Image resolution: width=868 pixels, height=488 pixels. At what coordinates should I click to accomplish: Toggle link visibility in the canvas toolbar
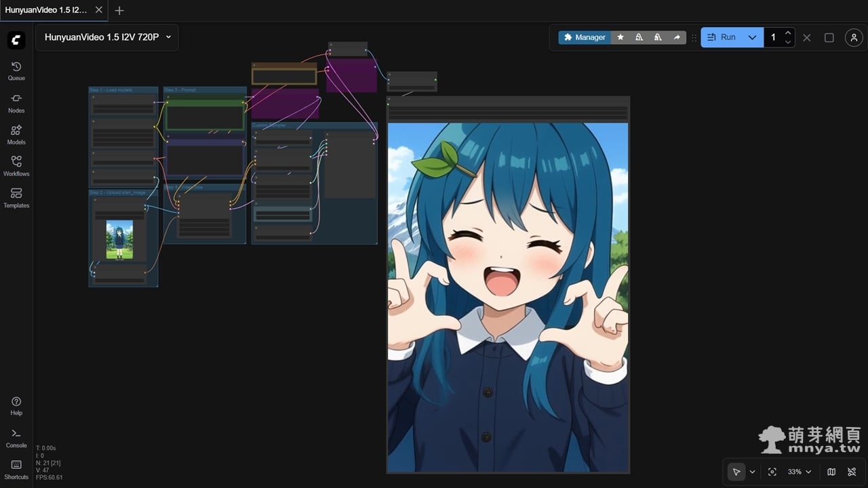coord(852,472)
